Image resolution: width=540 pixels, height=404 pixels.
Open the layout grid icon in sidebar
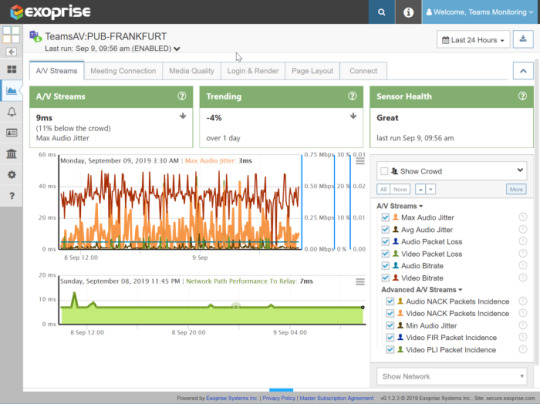[11, 34]
